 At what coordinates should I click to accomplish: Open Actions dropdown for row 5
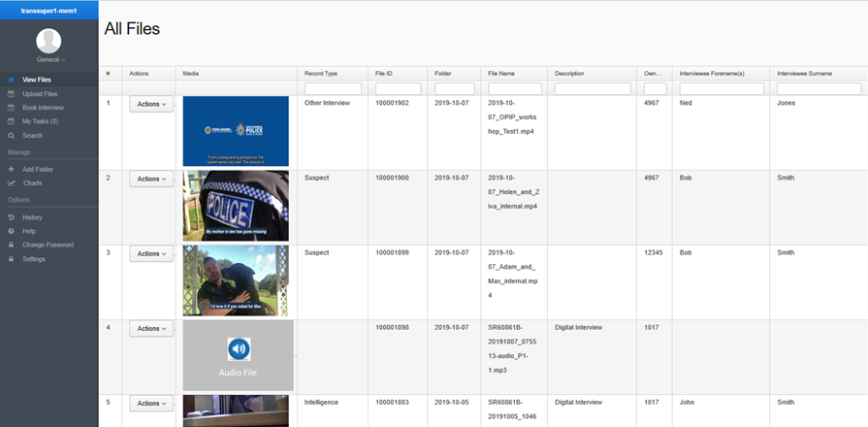[x=151, y=403]
